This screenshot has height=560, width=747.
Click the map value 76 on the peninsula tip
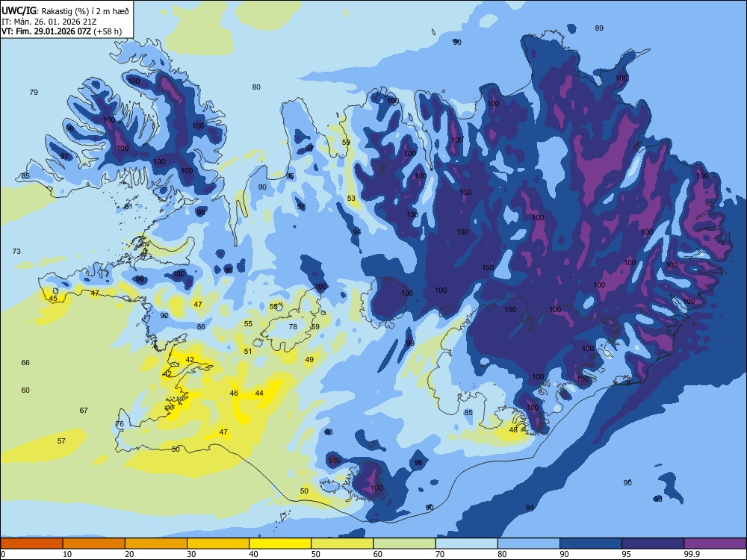pyautogui.click(x=119, y=424)
